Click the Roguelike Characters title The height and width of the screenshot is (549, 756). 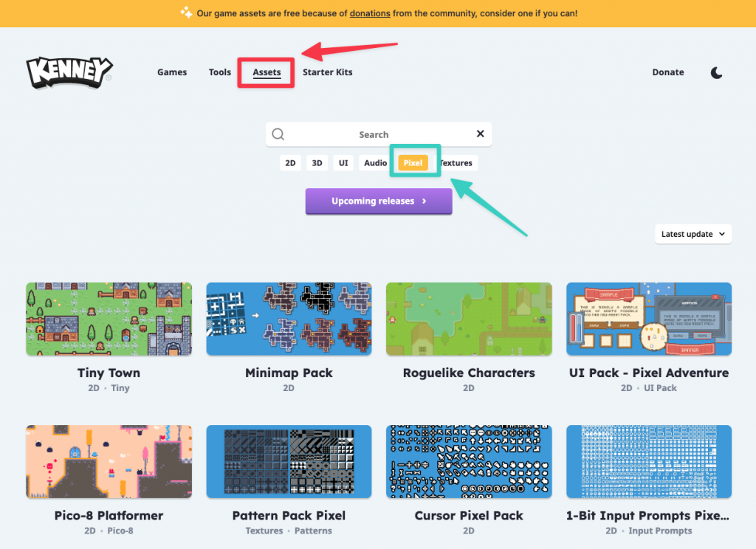click(x=469, y=373)
